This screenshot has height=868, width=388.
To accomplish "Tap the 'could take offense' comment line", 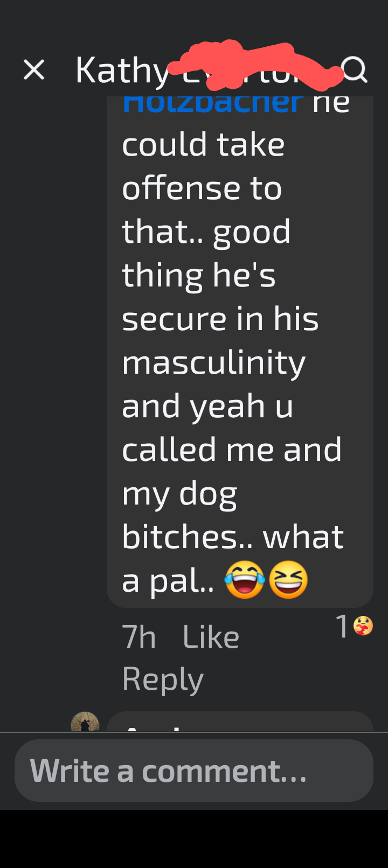I will pyautogui.click(x=203, y=166).
